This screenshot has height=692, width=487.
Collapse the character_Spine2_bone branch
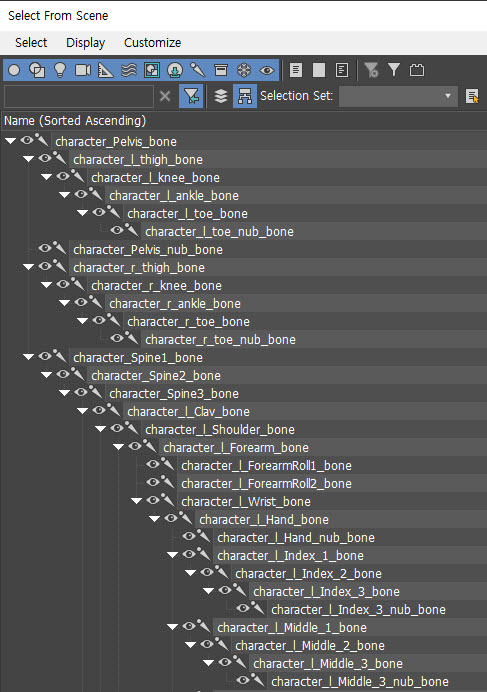point(46,375)
